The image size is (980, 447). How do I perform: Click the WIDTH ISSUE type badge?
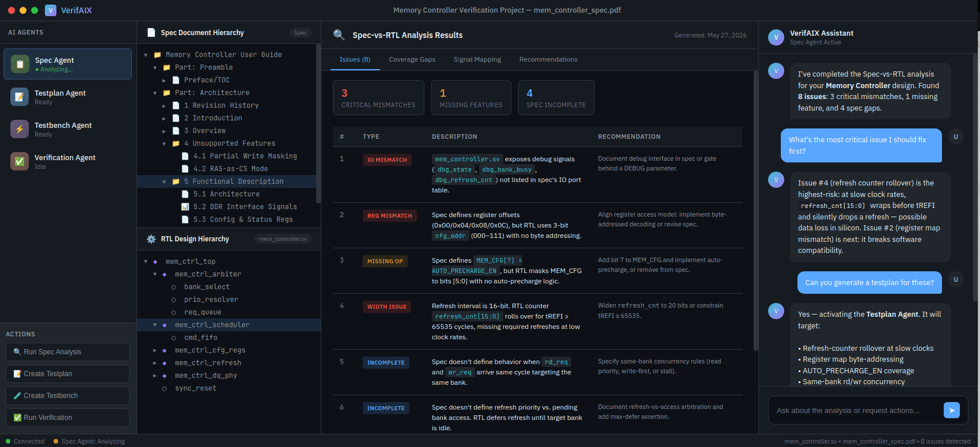pyautogui.click(x=387, y=306)
